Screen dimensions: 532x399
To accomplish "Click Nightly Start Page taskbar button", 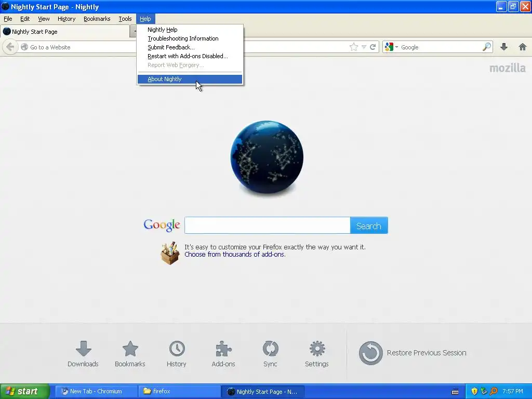I will coord(262,392).
